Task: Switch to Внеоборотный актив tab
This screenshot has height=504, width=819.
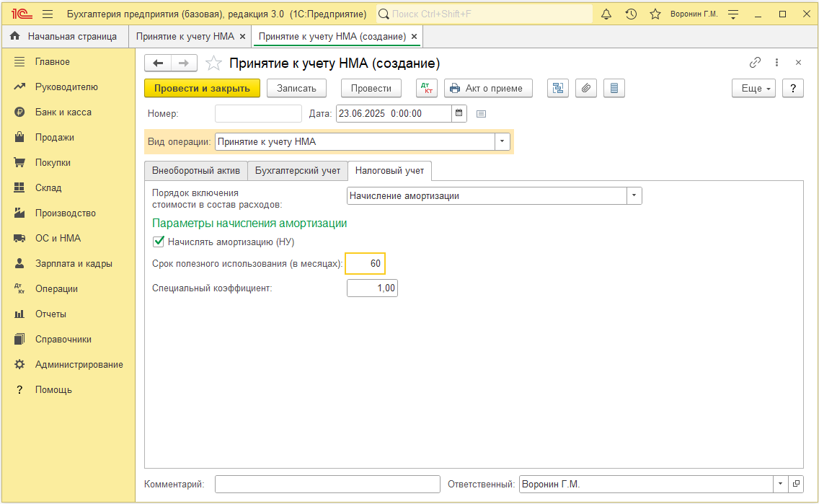Action: (196, 171)
